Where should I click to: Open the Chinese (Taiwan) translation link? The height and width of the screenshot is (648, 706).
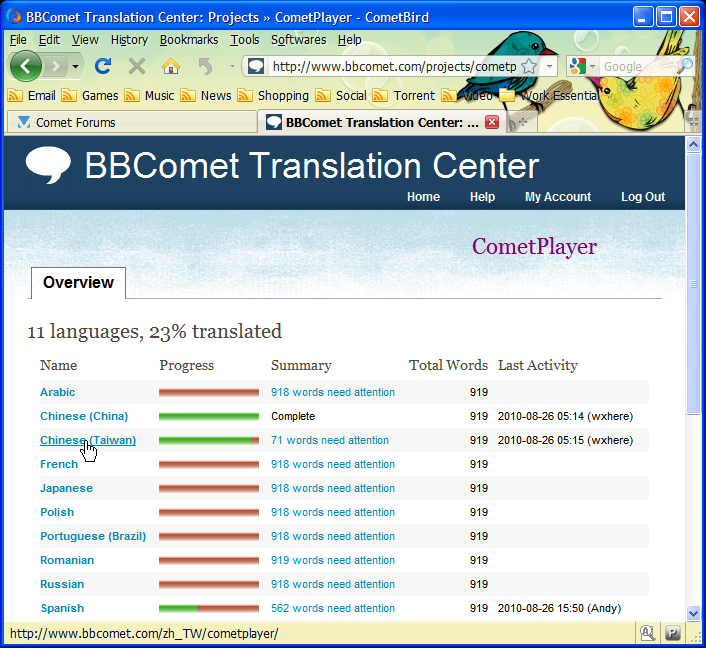(88, 440)
